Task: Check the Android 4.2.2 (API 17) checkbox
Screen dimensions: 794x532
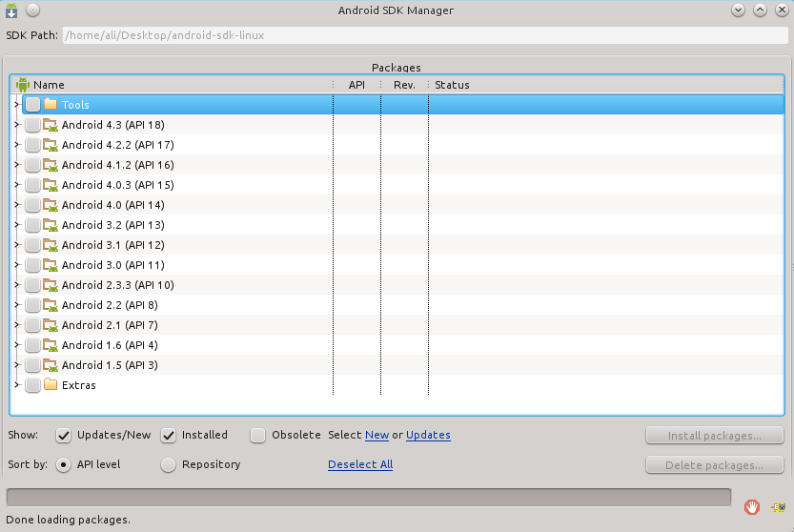Action: point(33,145)
